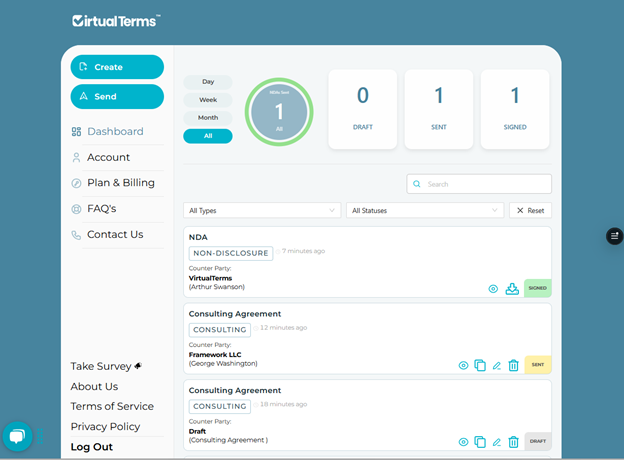Screen dimensions: 624x460
Task: Click the CONSULTING tag on Framework LLC card
Action: coord(220,330)
